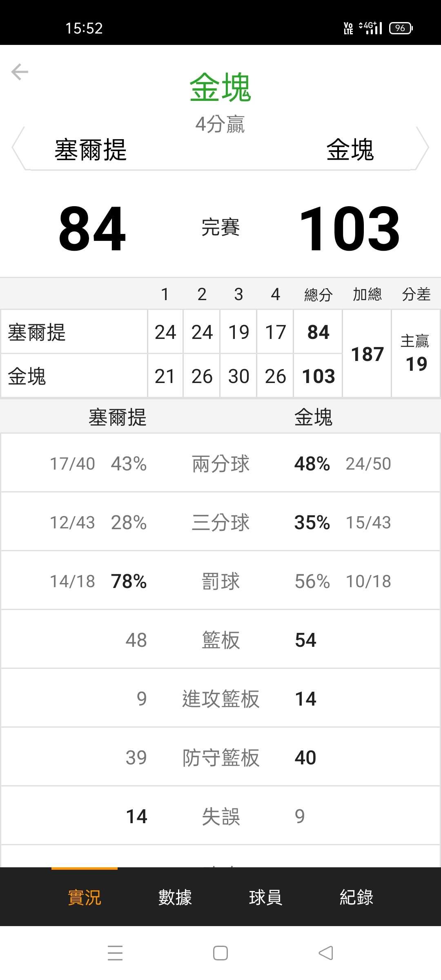Image resolution: width=441 pixels, height=980 pixels.
Task: Tap the battery indicator in status bar
Action: [x=401, y=28]
